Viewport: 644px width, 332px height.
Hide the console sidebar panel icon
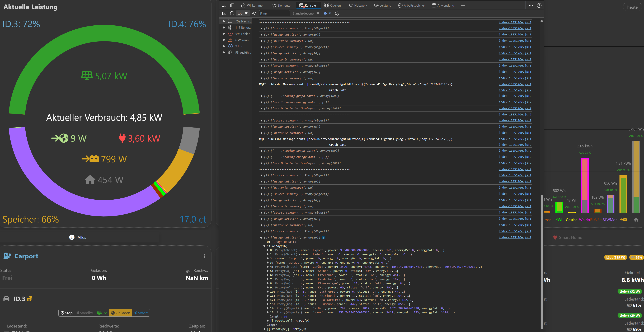coord(224,13)
